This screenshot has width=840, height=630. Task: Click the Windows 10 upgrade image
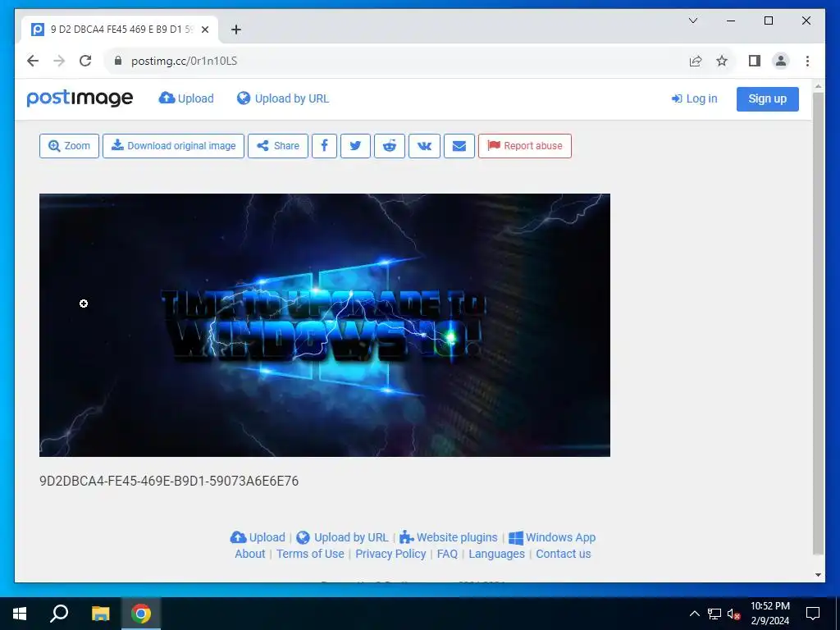coord(325,325)
